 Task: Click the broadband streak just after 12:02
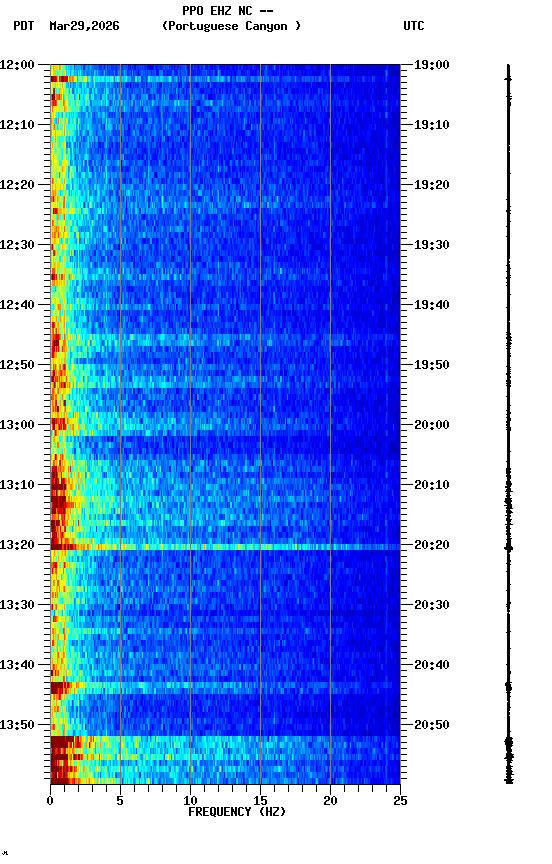[x=225, y=79]
